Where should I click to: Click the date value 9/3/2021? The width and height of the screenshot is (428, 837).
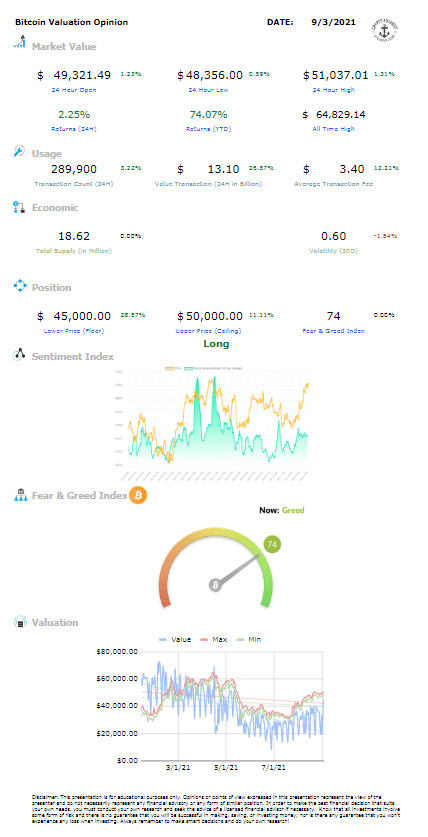[x=334, y=22]
